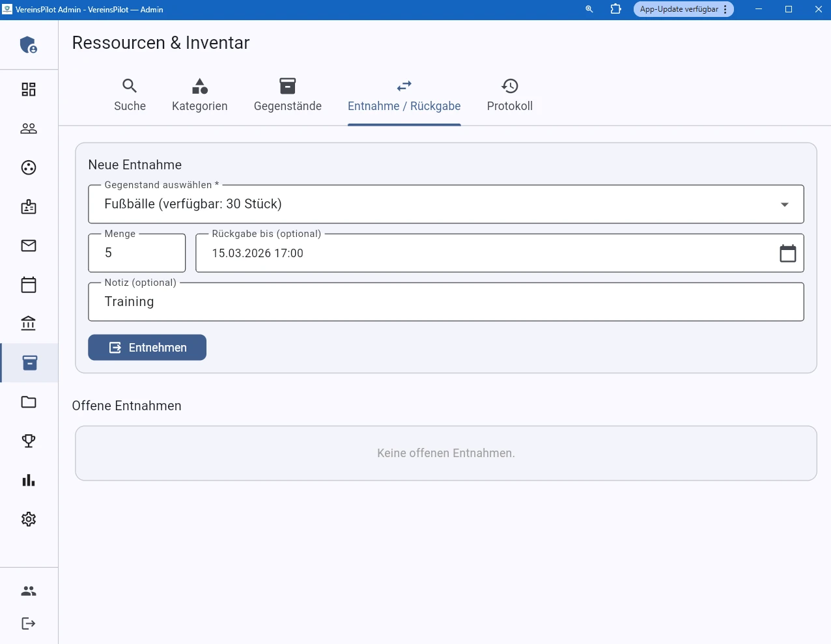Click the mail envelope sidebar icon
This screenshot has width=831, height=644.
click(x=29, y=245)
